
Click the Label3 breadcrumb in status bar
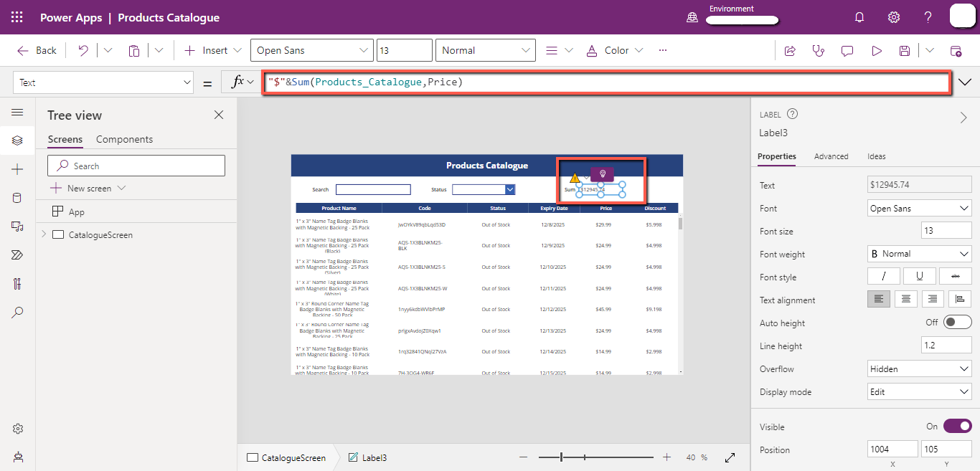click(x=367, y=457)
